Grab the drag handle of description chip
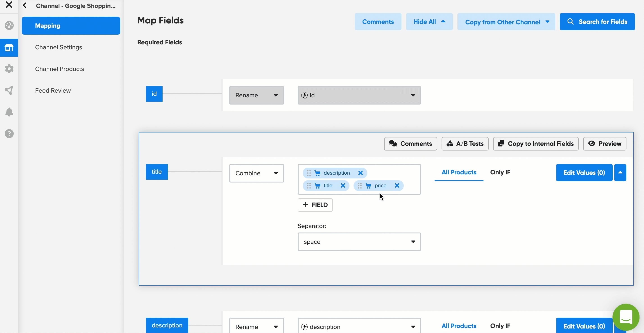Image resolution: width=644 pixels, height=333 pixels. (309, 173)
